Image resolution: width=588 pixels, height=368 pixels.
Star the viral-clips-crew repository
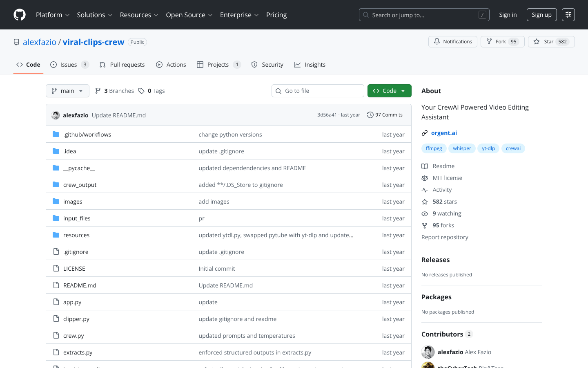[551, 42]
